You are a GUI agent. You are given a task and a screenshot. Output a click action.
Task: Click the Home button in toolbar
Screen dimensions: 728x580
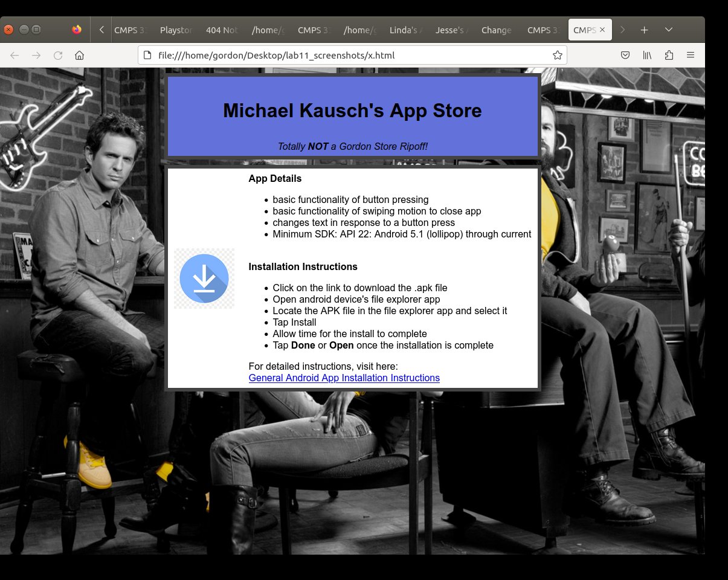click(x=79, y=56)
